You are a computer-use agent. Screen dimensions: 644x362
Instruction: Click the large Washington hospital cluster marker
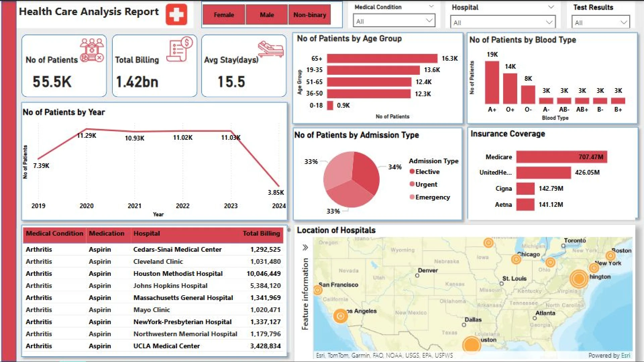click(579, 279)
